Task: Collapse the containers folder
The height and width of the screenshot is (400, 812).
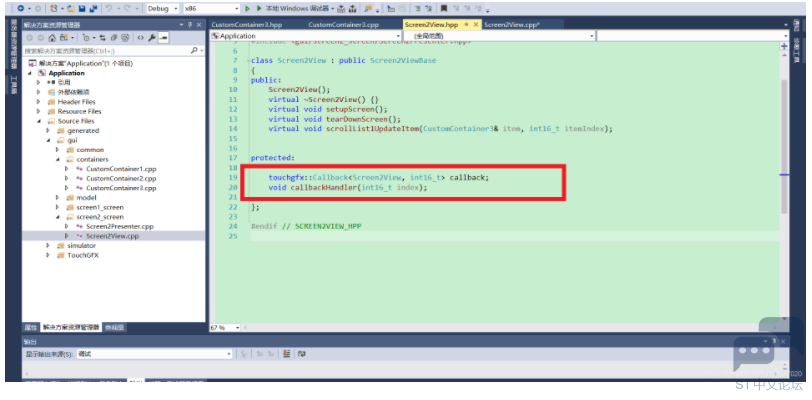Action: pos(57,160)
